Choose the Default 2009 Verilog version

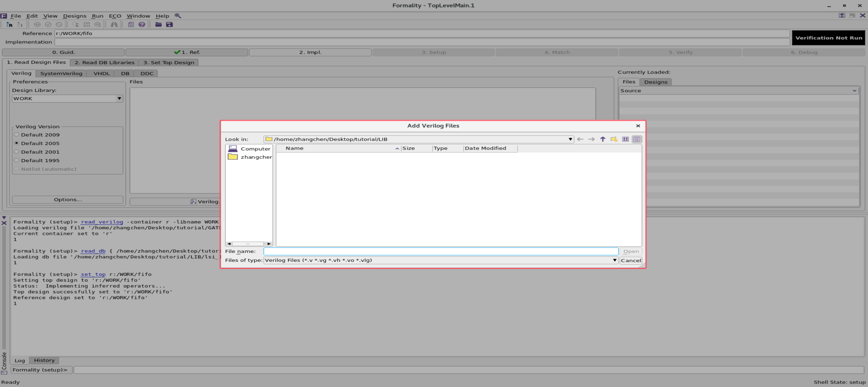coord(17,134)
